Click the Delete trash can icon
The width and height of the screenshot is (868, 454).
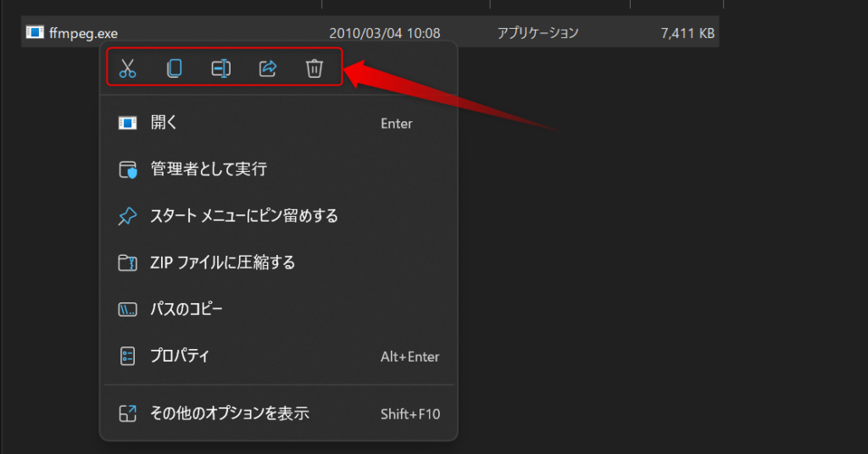314,69
